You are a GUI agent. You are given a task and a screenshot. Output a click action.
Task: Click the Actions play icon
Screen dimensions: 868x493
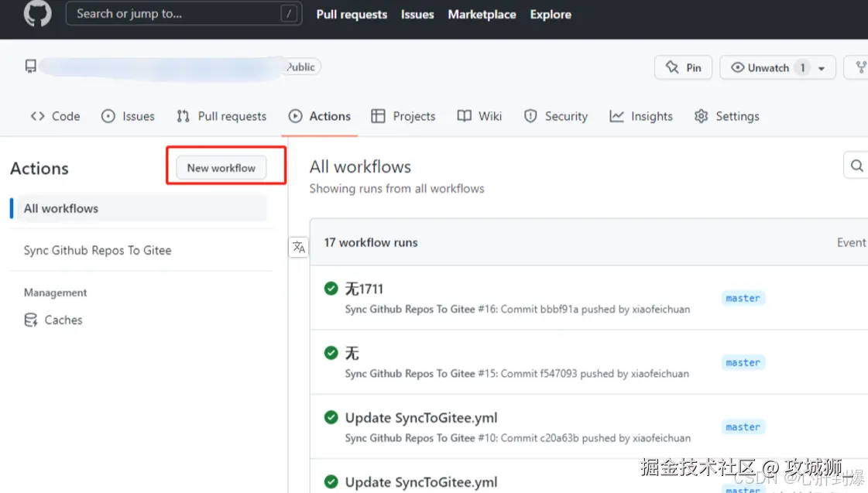coord(295,116)
